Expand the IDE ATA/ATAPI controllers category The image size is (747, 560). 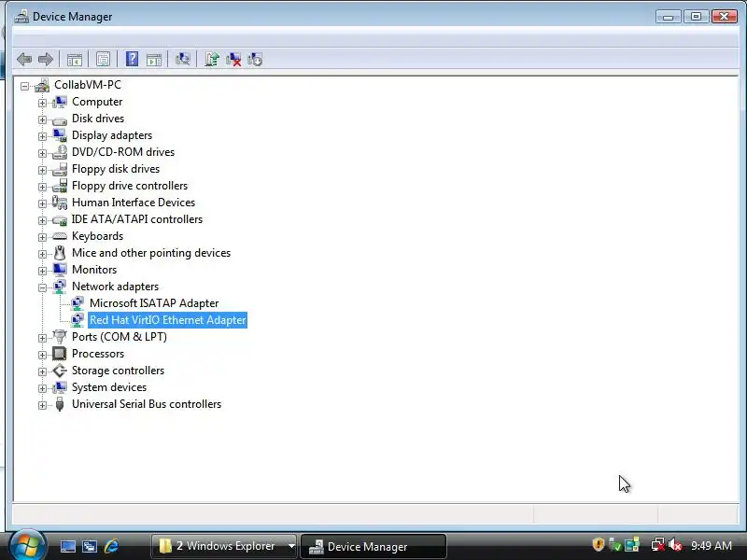[42, 220]
